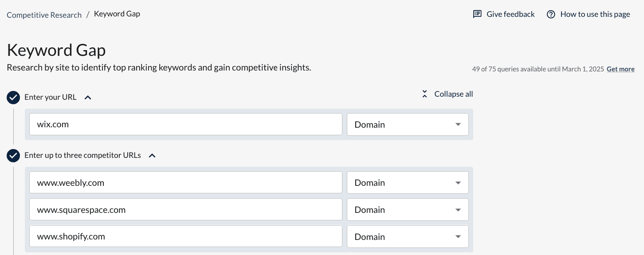Click the Give feedback chat icon

click(x=477, y=14)
